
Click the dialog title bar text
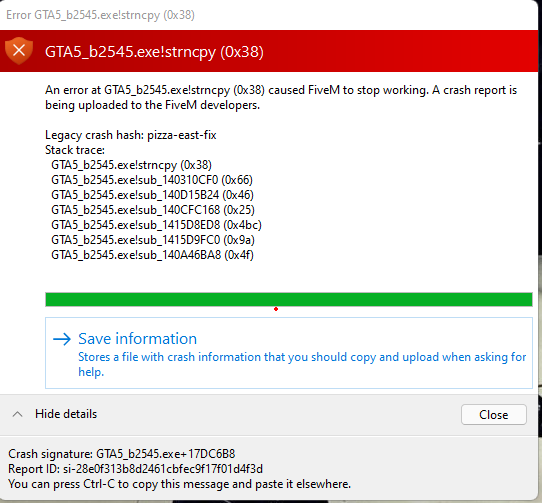[x=100, y=15]
